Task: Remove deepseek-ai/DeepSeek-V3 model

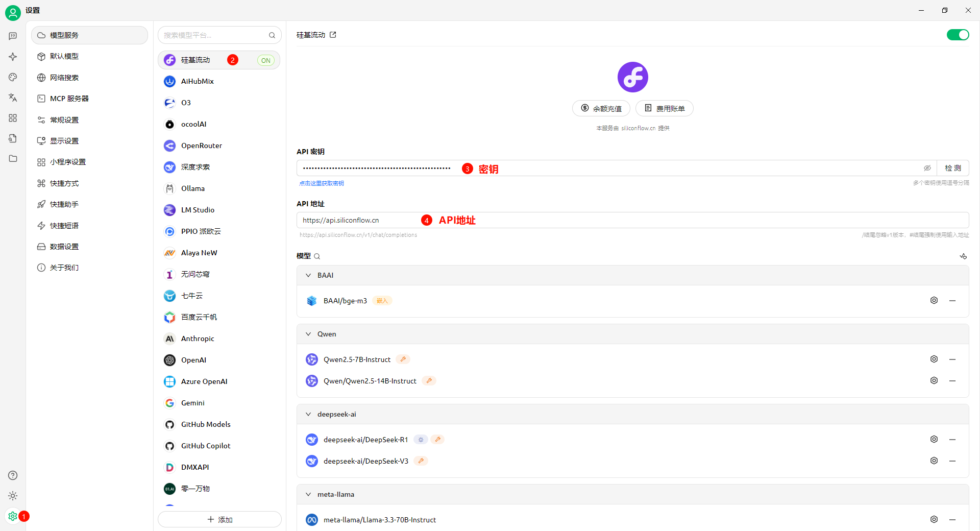Action: [x=952, y=461]
